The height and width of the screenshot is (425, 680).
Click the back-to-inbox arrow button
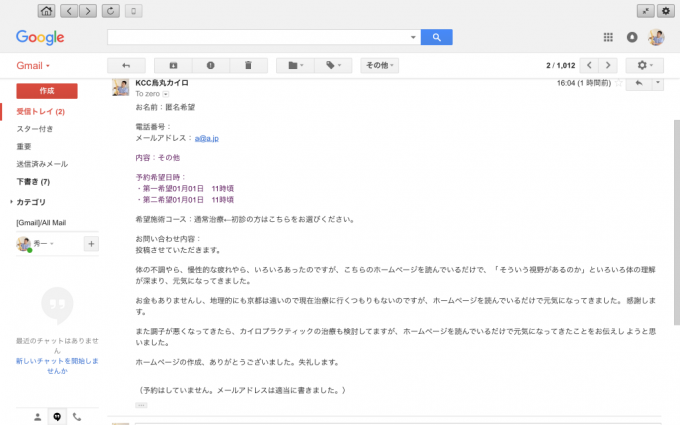[126, 65]
